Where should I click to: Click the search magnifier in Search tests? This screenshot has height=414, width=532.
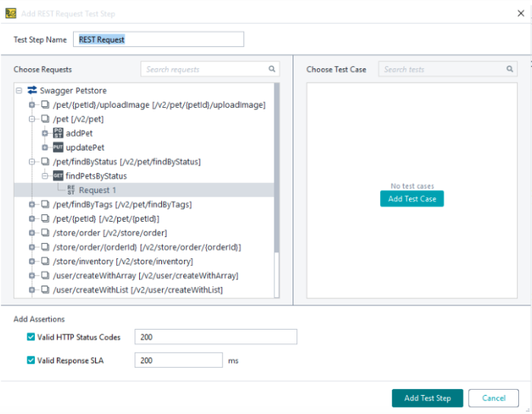pyautogui.click(x=510, y=69)
